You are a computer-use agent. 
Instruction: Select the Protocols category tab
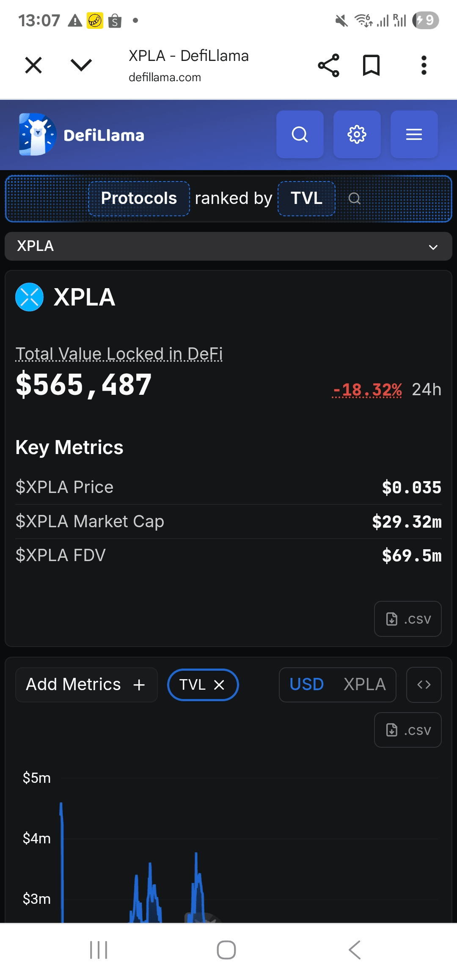139,198
